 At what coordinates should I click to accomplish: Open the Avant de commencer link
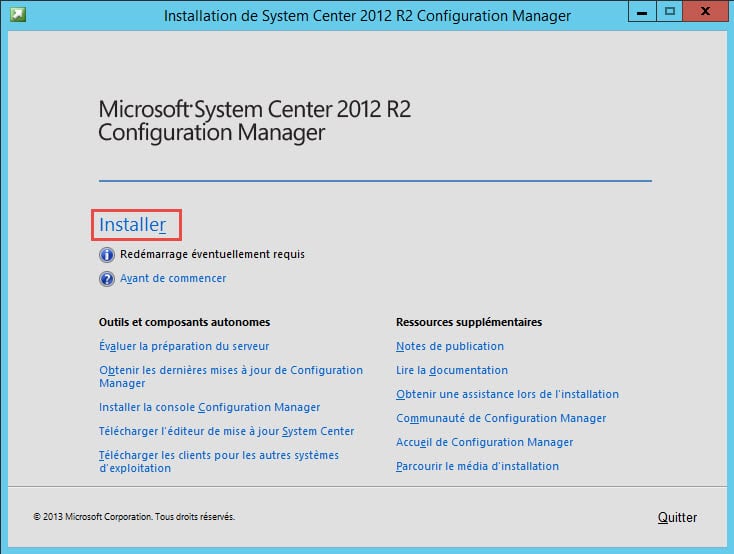173,278
